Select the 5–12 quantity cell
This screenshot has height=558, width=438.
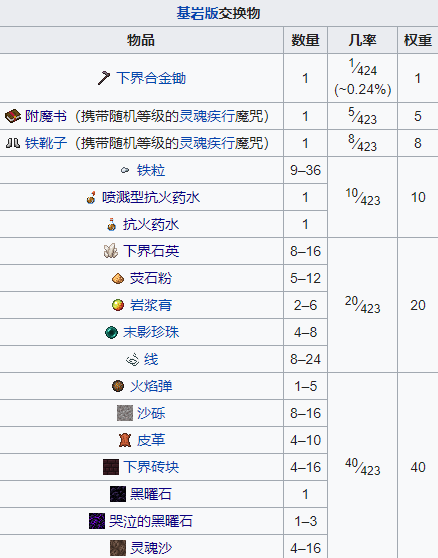[x=305, y=278]
